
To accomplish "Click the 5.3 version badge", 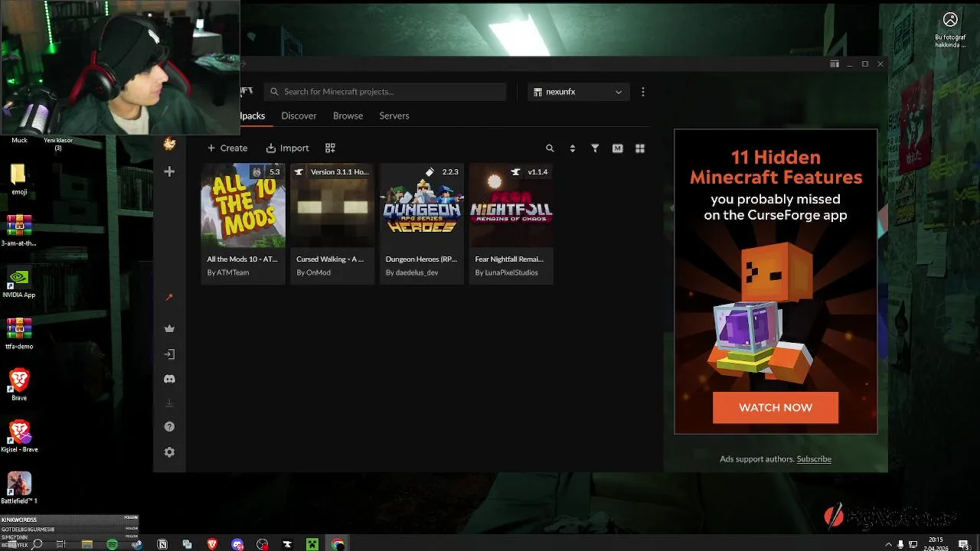I will tap(266, 172).
